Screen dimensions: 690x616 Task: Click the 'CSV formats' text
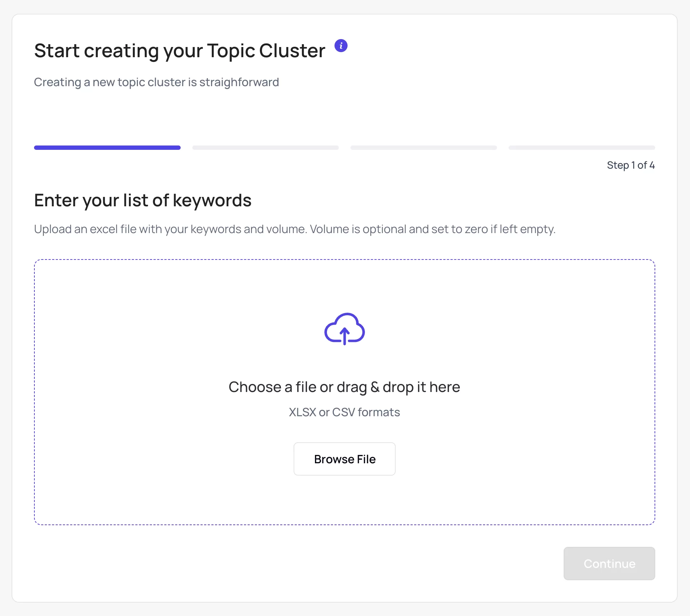point(366,412)
